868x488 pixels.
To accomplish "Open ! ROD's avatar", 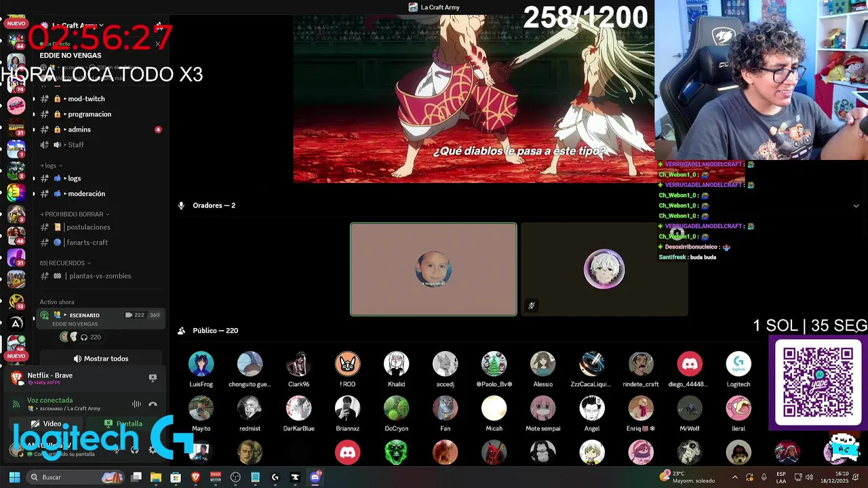I will click(347, 364).
